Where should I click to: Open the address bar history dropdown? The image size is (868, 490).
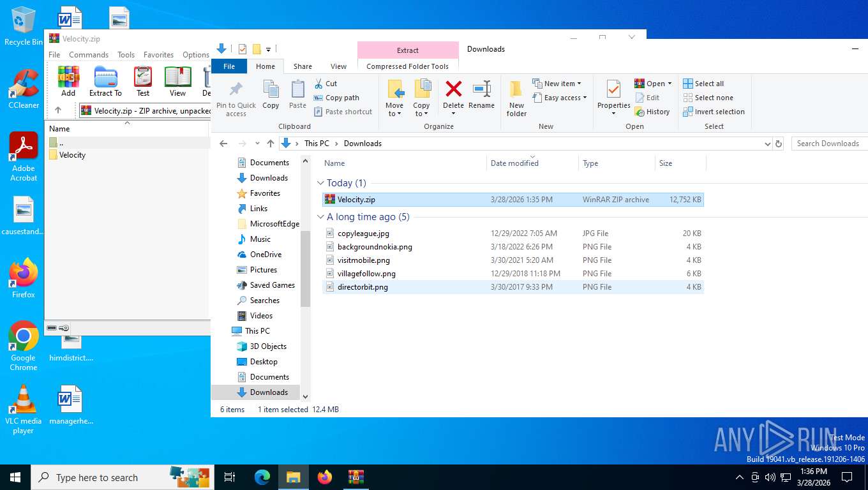pos(768,144)
